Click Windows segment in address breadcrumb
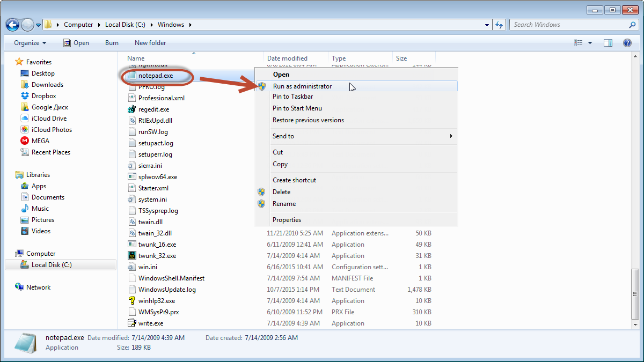The width and height of the screenshot is (644, 362). coord(171,25)
